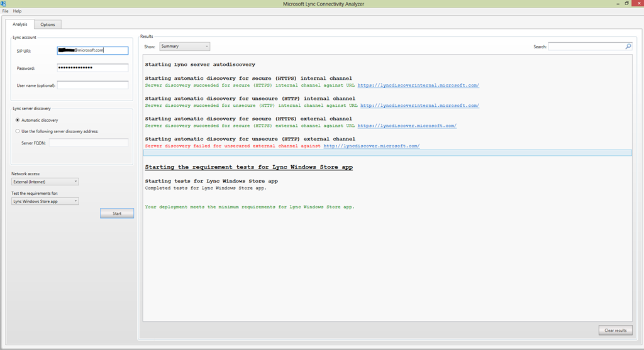Click the Lync app icon in title bar

(3, 3)
